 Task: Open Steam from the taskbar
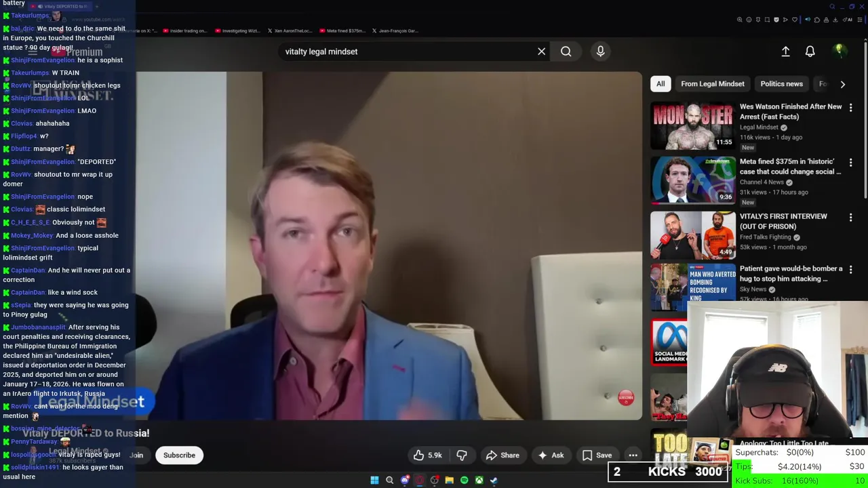494,481
